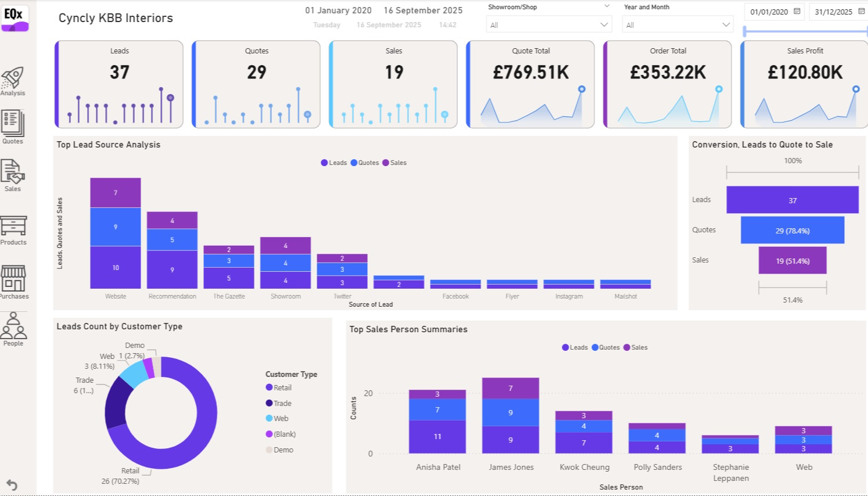
Task: Select the Leads KPI card
Action: [119, 84]
